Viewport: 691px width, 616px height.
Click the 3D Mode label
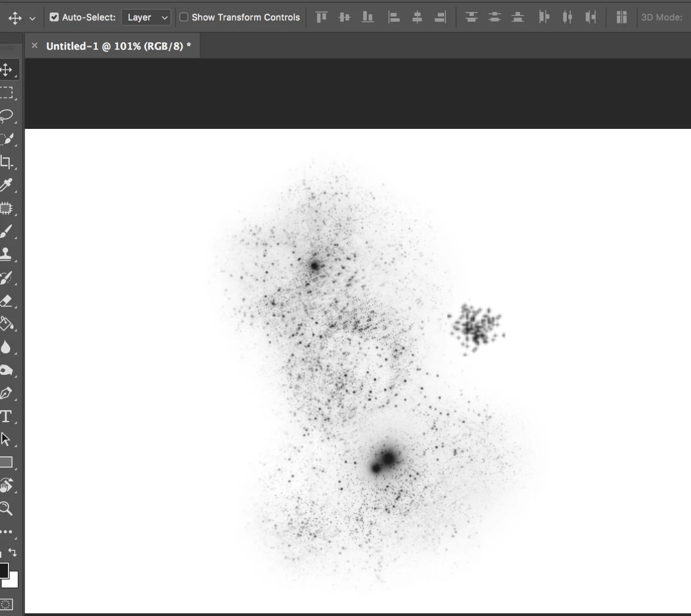coord(662,17)
